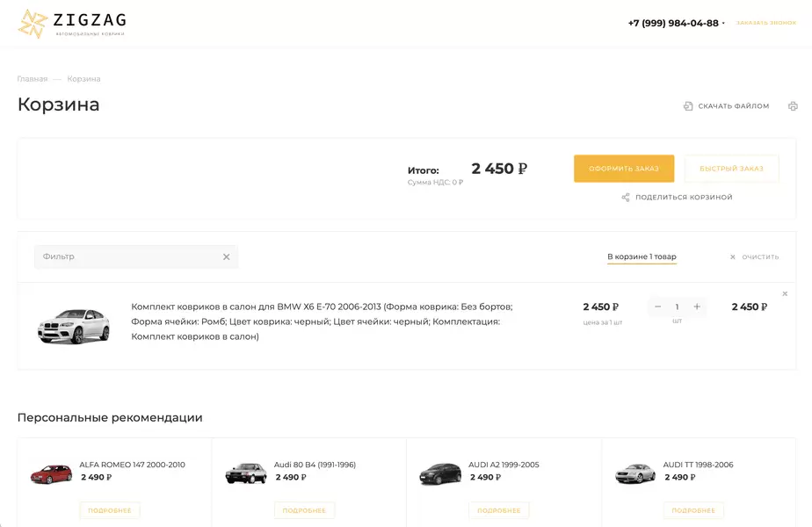Clear the filter field with X icon
Screen dimensions: 812x527
pos(226,257)
